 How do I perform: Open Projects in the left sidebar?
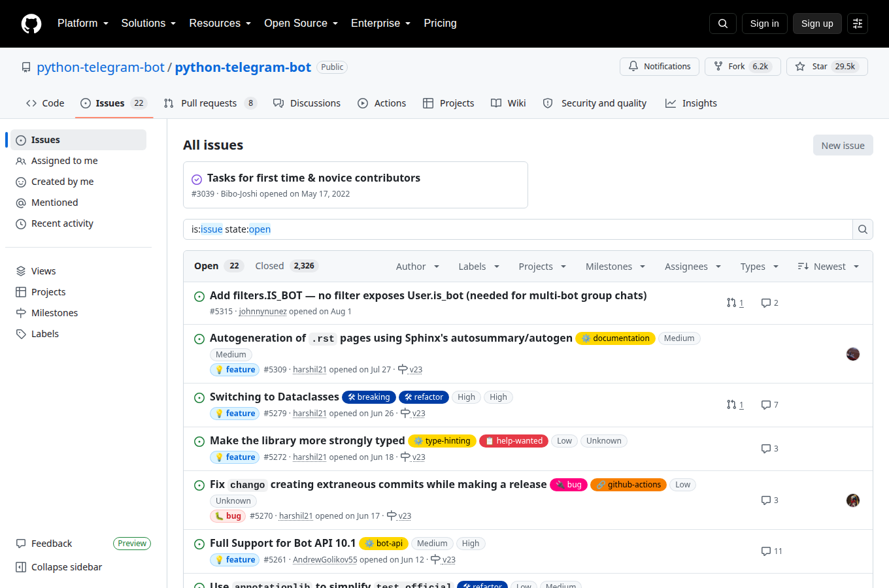click(x=78, y=292)
